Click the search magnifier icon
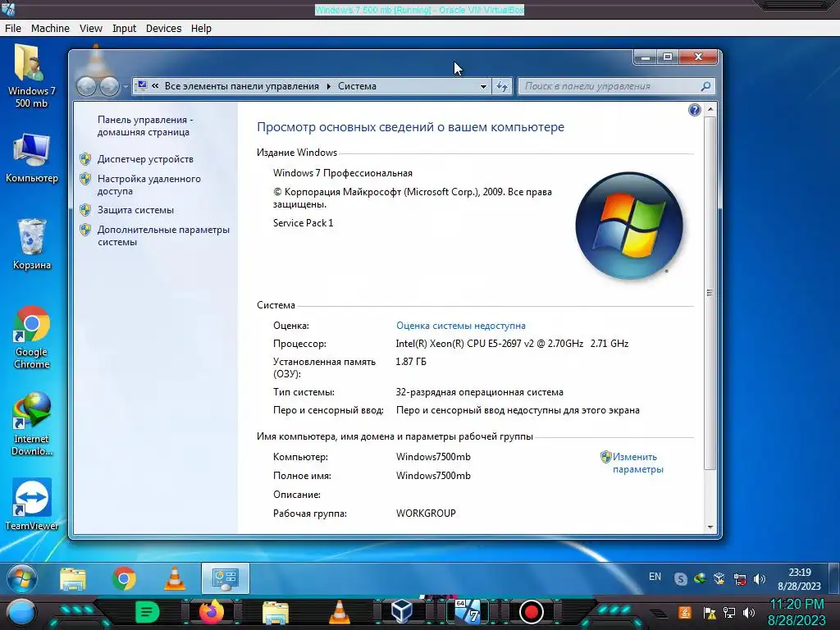840x630 pixels. point(705,86)
